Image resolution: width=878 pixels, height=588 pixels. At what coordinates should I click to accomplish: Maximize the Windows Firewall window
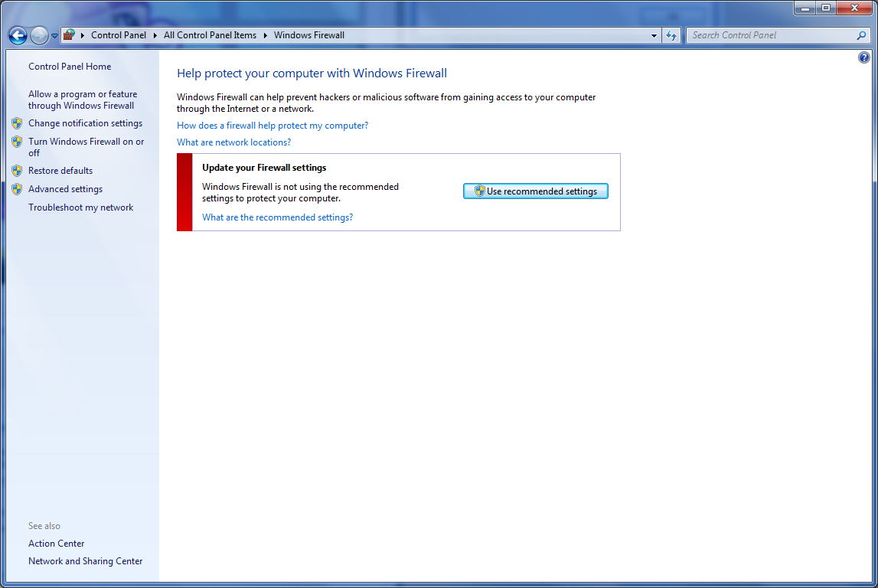pyautogui.click(x=825, y=8)
